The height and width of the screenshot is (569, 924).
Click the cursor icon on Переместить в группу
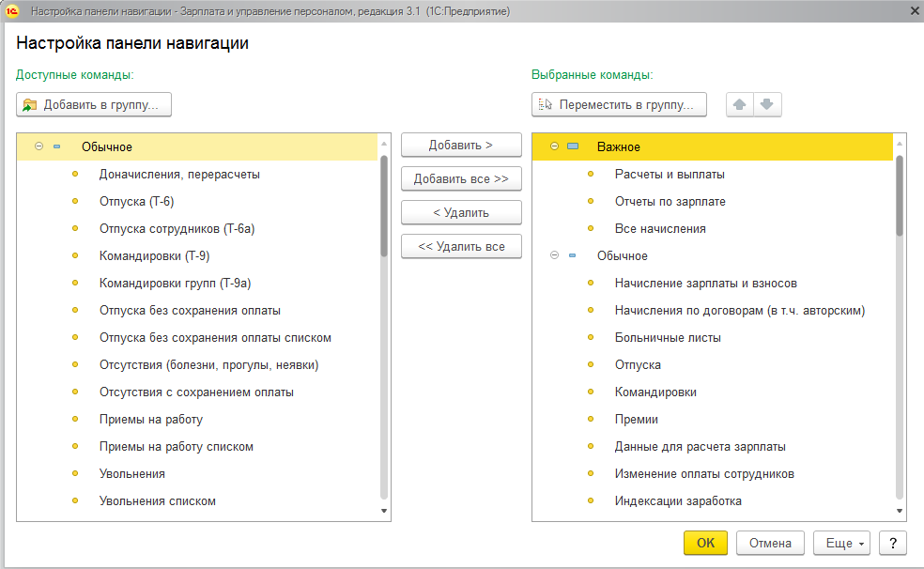546,105
